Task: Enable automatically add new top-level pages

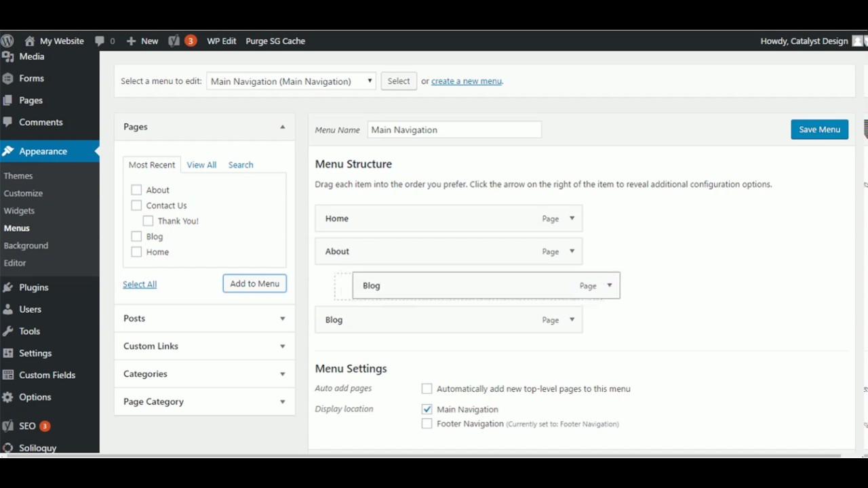Action: pos(427,388)
